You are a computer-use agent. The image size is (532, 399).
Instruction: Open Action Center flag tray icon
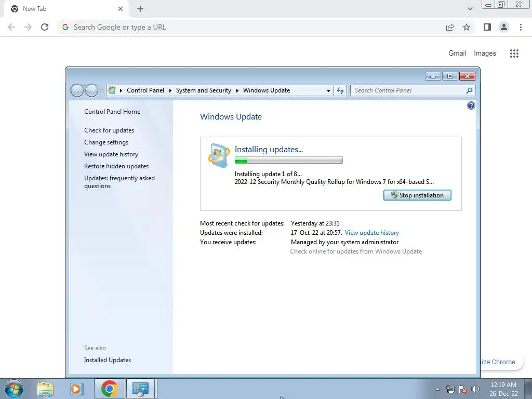click(x=463, y=389)
